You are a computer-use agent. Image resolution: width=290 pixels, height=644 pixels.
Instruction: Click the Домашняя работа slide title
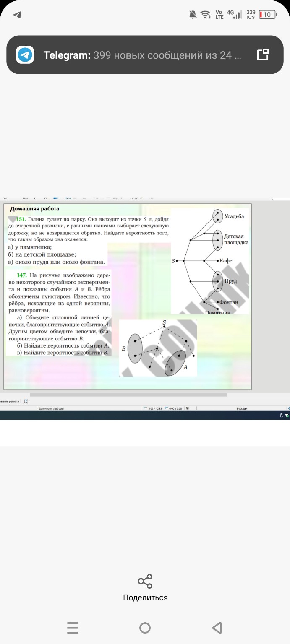click(x=35, y=209)
